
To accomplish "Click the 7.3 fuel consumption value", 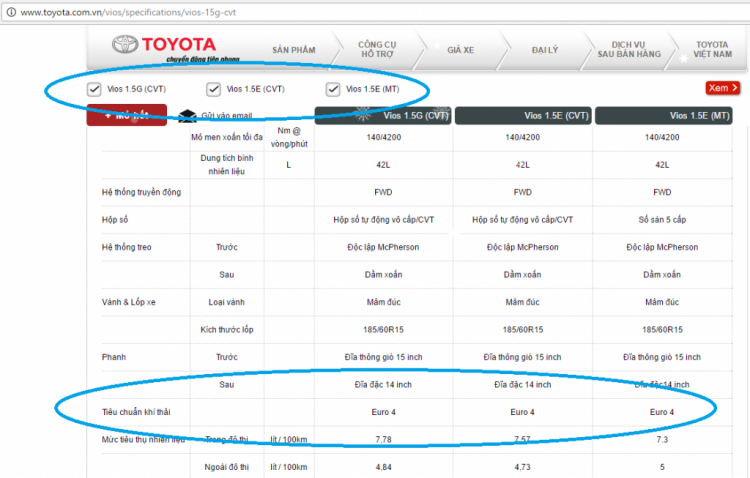I will (662, 439).
